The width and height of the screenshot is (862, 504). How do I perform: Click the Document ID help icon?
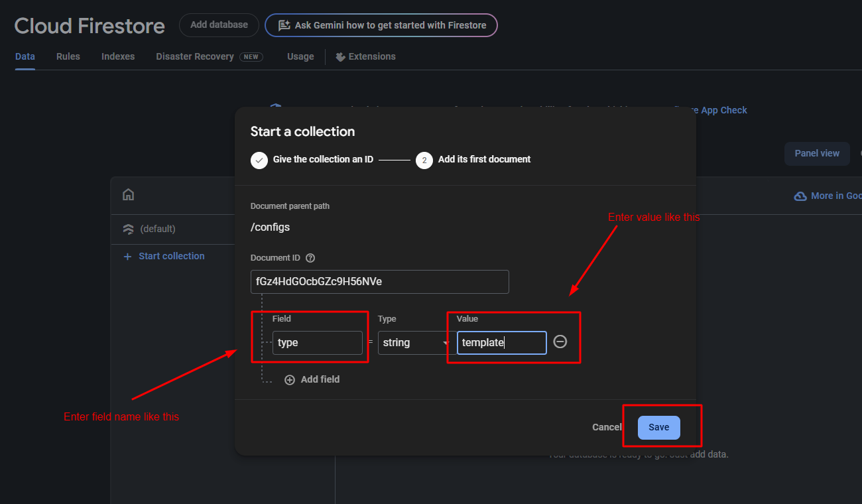point(310,258)
